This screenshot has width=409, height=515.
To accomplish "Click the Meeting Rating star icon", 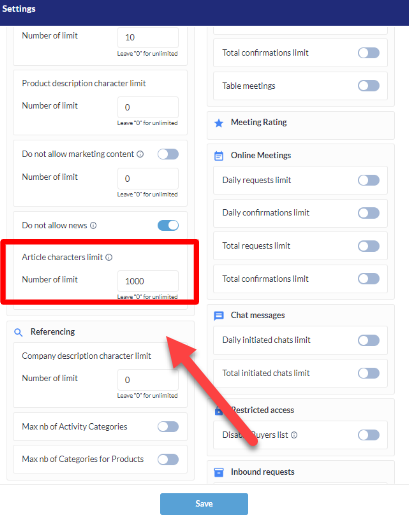I will pyautogui.click(x=219, y=123).
